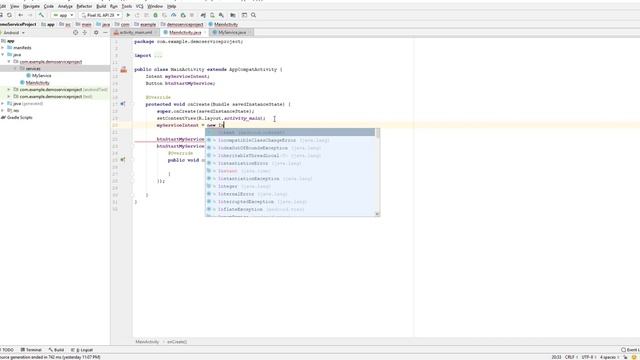Expand the collapsed import block
The height and width of the screenshot is (360, 640).
(158, 56)
